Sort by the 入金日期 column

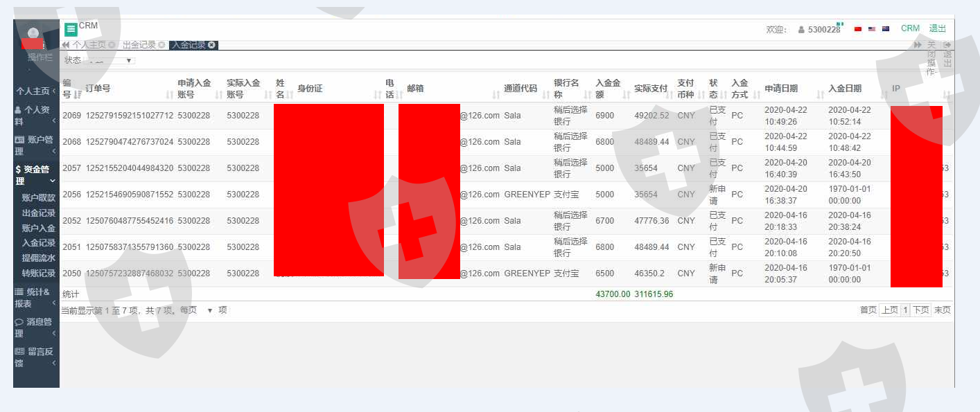pyautogui.click(x=884, y=95)
